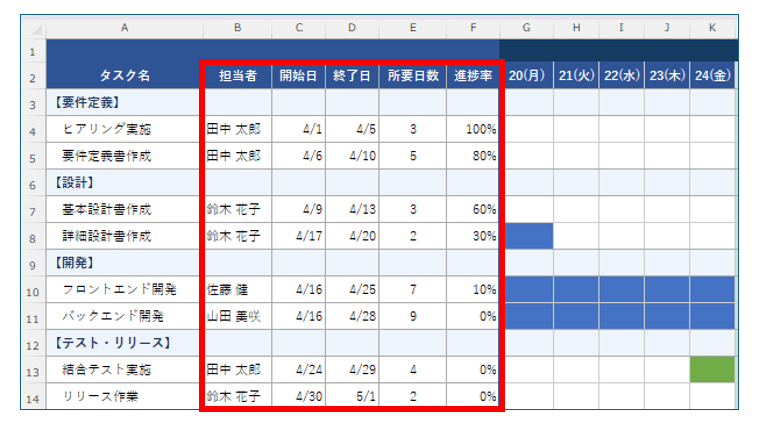Click the タスク名 header cell

[x=124, y=75]
